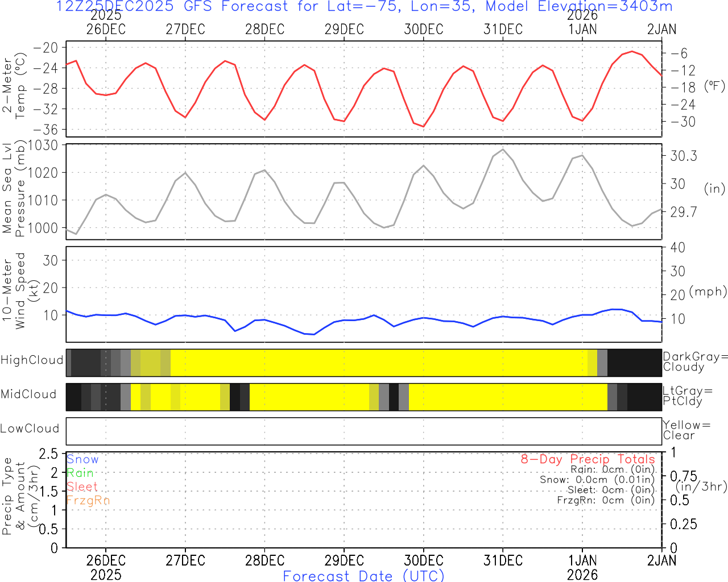Click the Forecast Date (UTC) axis title

pyautogui.click(x=363, y=576)
